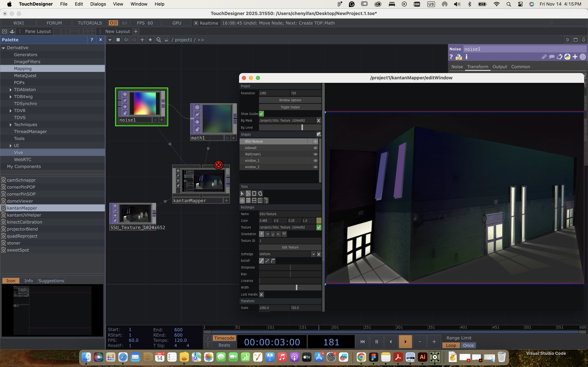Switch to the Output parameter tab

coord(500,67)
